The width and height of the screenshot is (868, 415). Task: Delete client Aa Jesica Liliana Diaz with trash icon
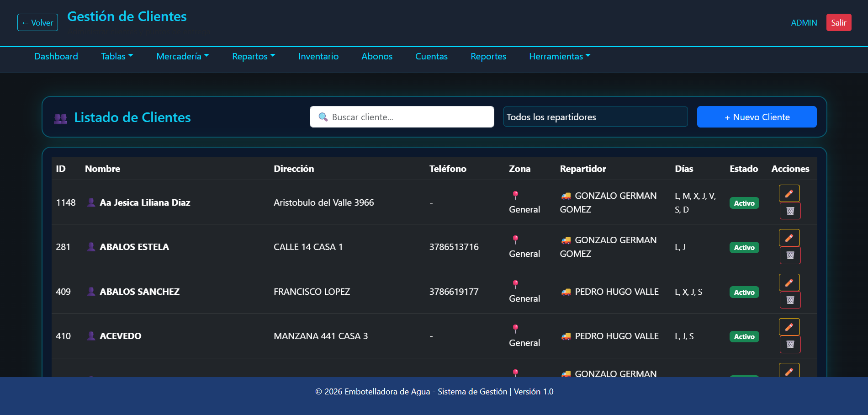[x=790, y=211]
